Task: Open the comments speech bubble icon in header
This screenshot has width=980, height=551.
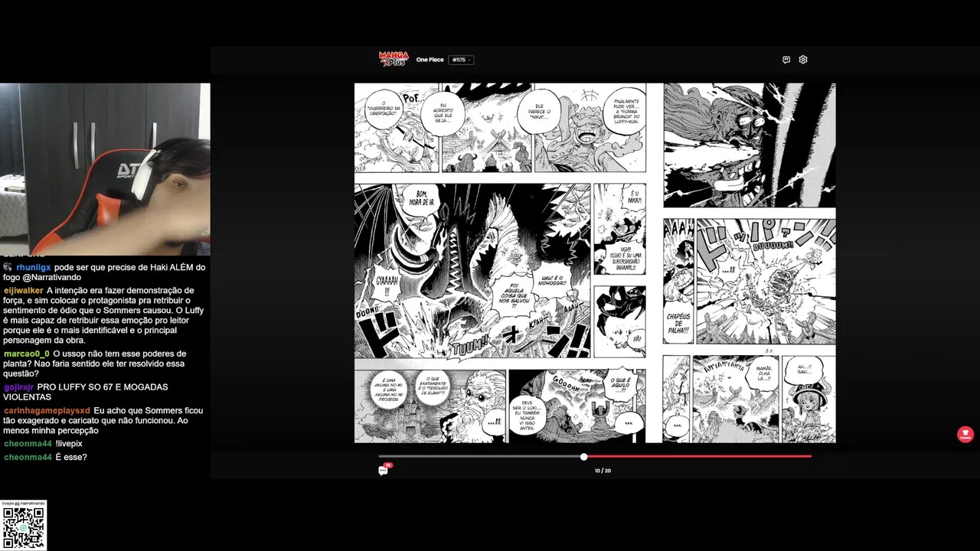Action: pyautogui.click(x=786, y=60)
